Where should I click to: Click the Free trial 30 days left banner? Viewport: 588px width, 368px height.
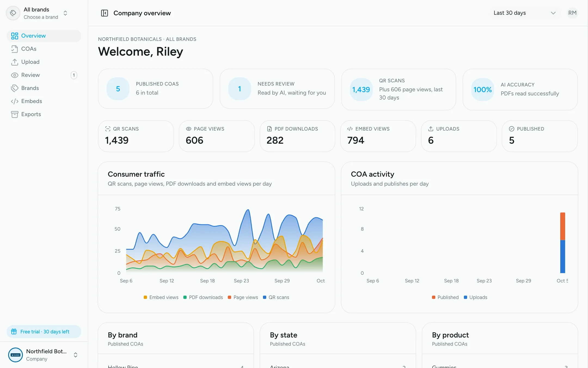[x=44, y=331]
